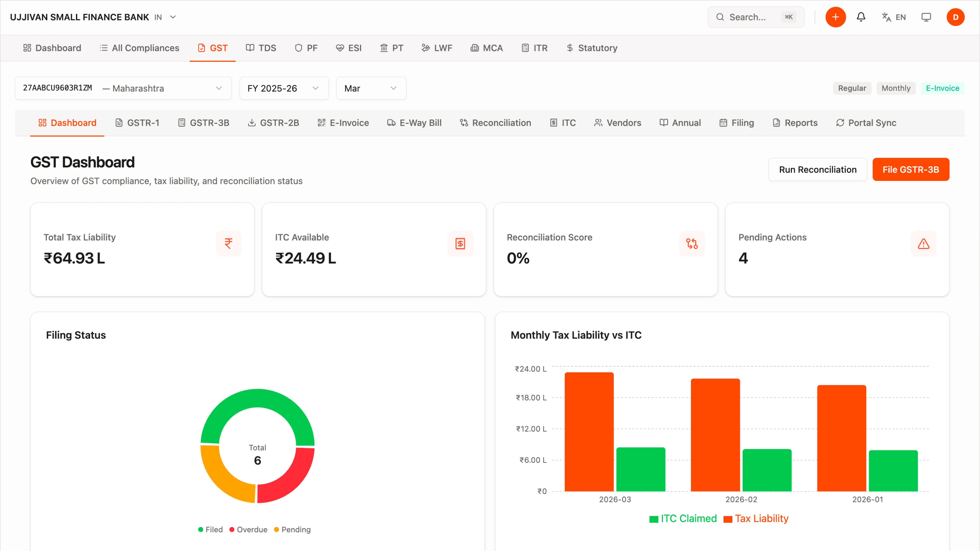Open the GSTR-1 sub-tab
This screenshot has height=551, width=980.
137,123
